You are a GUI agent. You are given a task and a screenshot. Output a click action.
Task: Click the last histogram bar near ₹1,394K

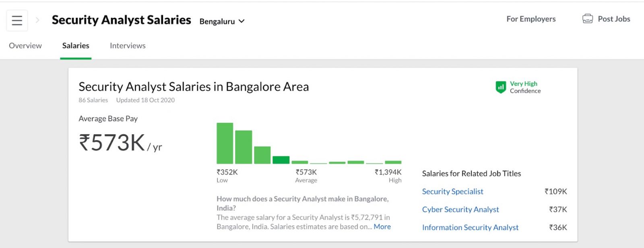tap(393, 162)
